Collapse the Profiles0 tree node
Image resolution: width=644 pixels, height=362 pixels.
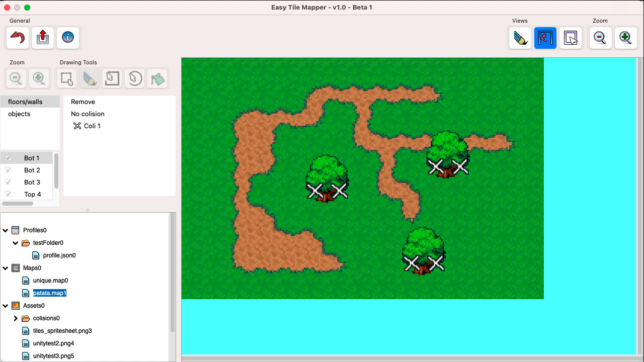click(x=5, y=230)
